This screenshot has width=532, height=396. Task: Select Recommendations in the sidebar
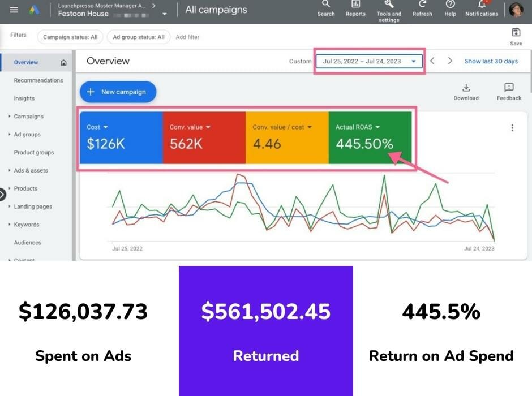(38, 80)
